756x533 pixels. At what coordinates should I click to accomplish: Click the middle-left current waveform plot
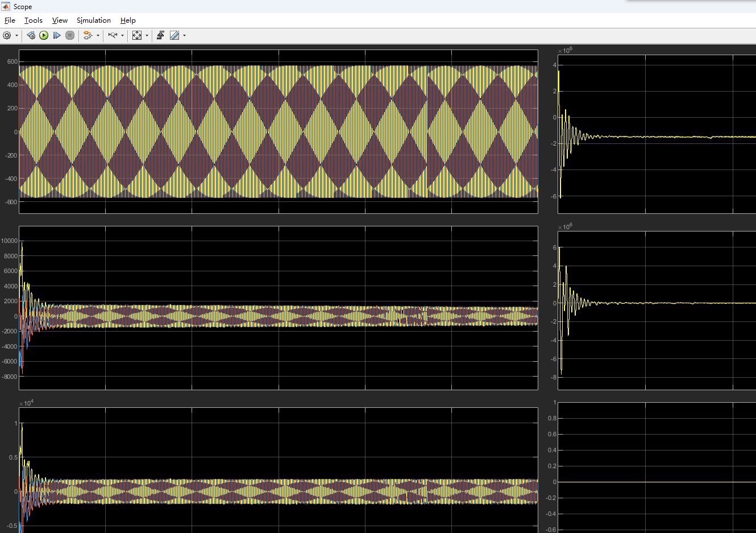(279, 308)
